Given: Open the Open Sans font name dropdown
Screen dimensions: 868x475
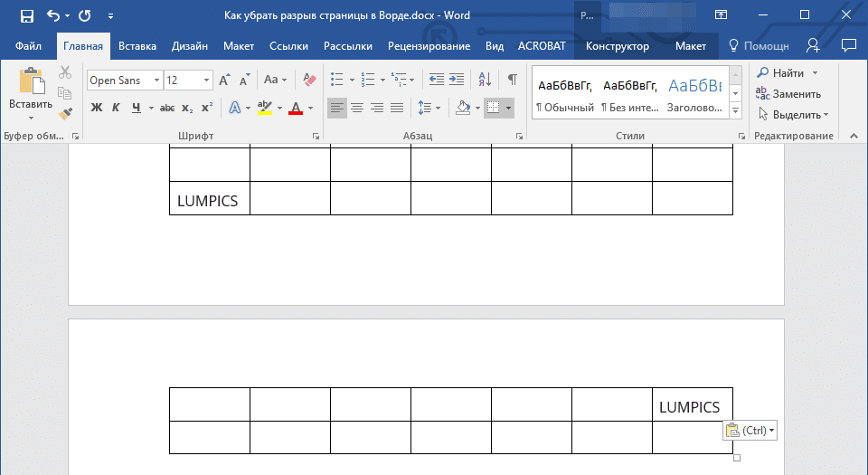Looking at the screenshot, I should pos(156,81).
